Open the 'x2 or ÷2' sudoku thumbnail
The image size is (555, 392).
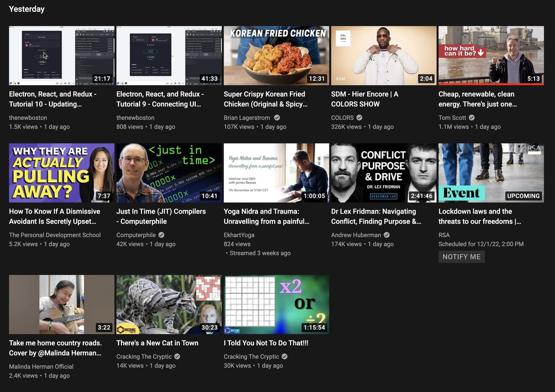click(276, 305)
